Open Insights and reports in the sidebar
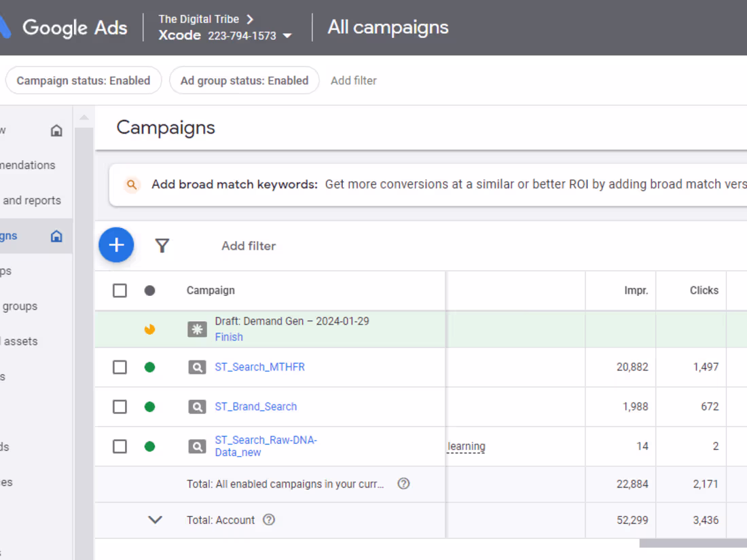747x560 pixels. 31,200
